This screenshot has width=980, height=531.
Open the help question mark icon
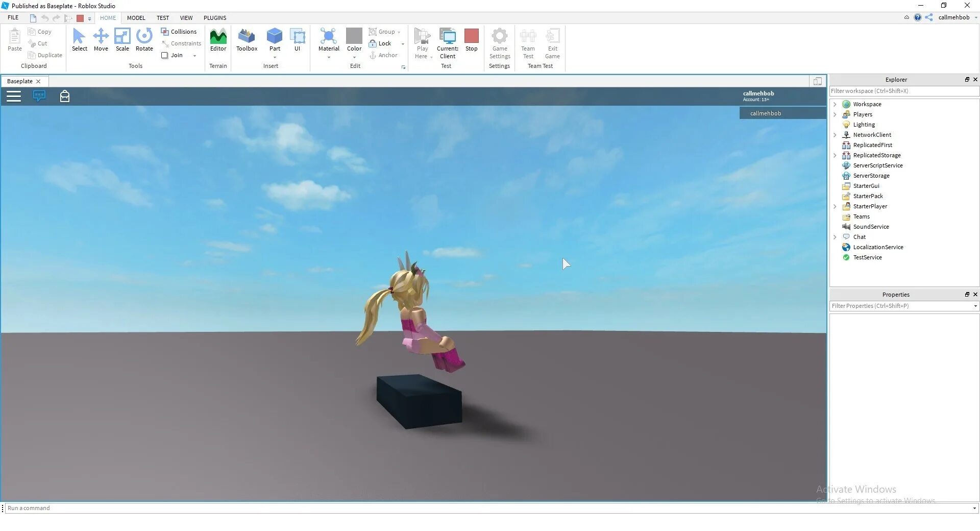pos(917,17)
